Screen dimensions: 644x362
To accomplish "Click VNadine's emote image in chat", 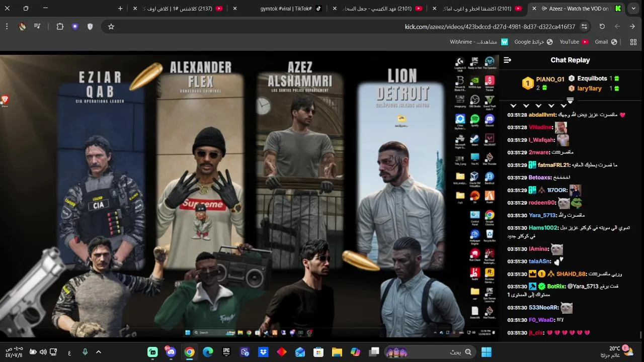I will click(x=561, y=128).
